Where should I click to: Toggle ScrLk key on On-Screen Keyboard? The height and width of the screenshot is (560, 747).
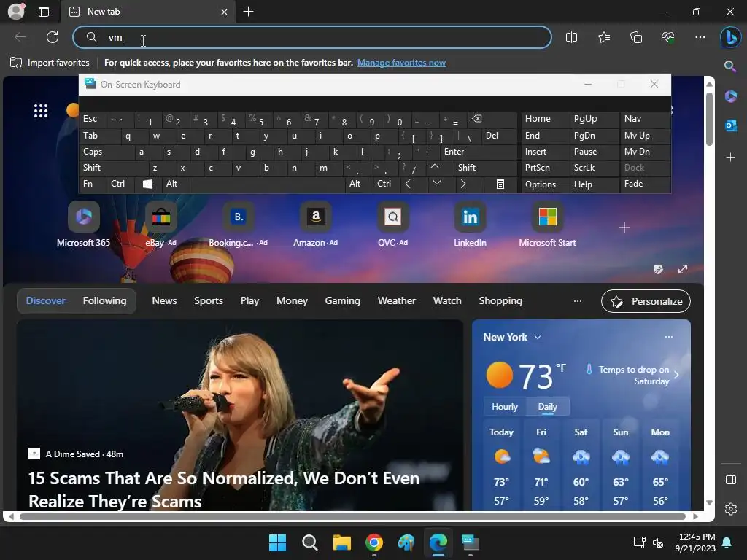coord(595,168)
